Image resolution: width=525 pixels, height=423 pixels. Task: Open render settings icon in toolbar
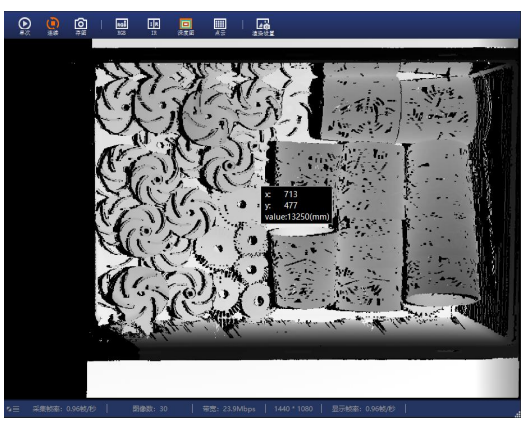pyautogui.click(x=263, y=26)
